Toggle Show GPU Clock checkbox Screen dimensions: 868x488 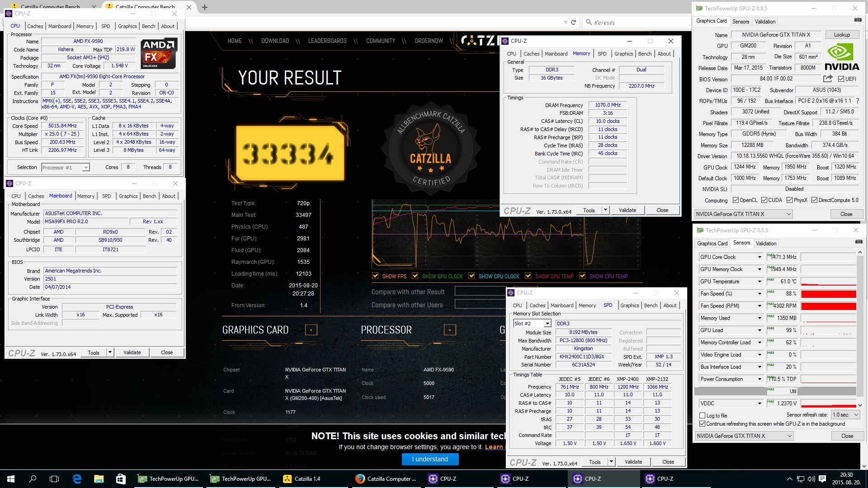415,276
